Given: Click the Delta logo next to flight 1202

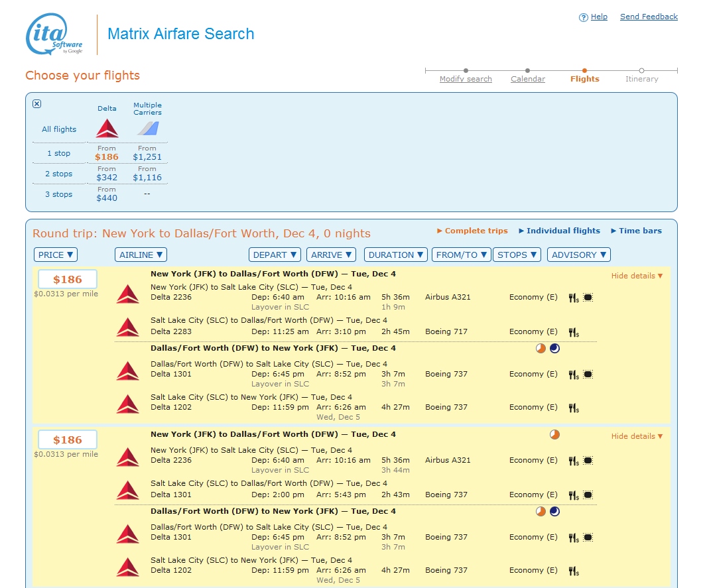Looking at the screenshot, I should pos(127,404).
